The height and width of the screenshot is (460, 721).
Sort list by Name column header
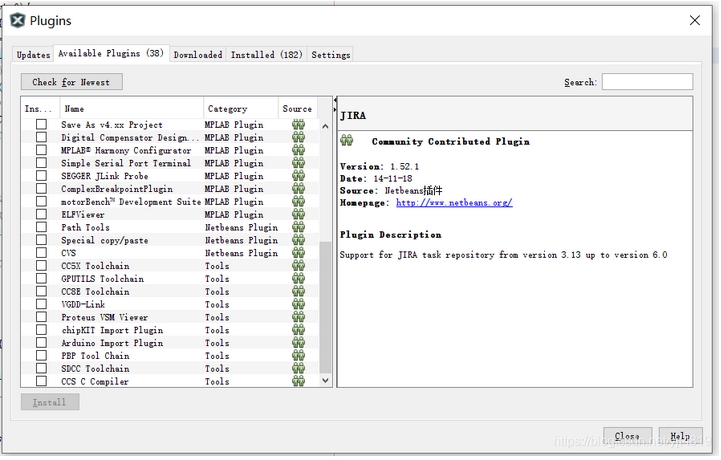point(132,109)
